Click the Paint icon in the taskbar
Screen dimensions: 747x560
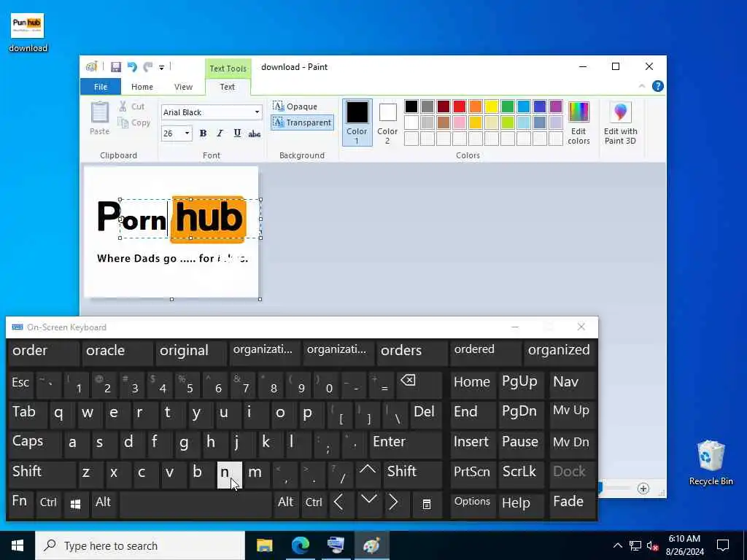click(371, 545)
